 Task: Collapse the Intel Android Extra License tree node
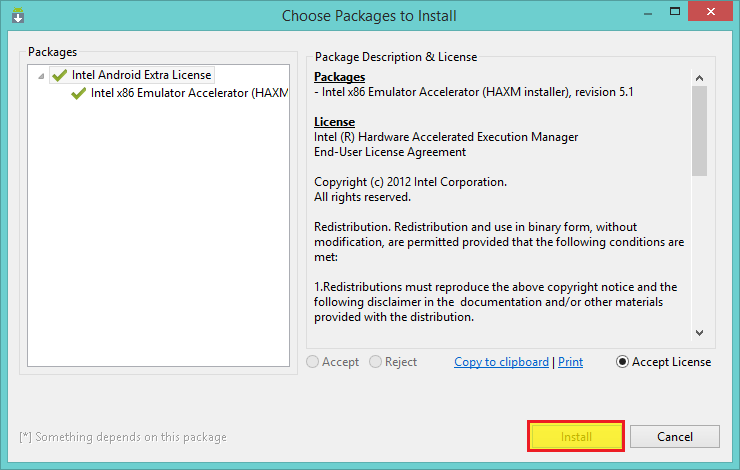[41, 76]
